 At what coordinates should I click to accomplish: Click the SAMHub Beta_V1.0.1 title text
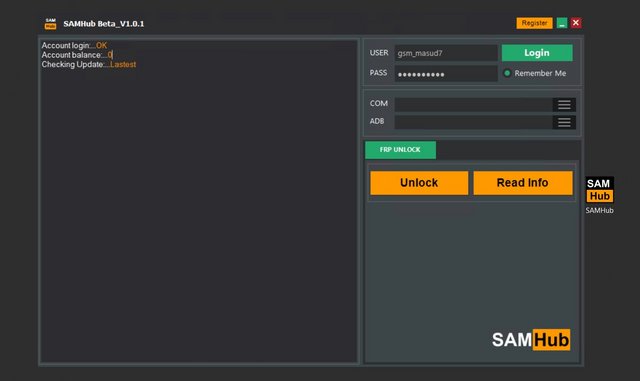(104, 24)
